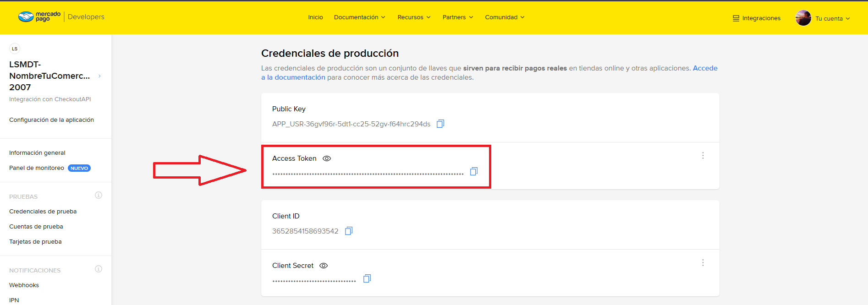Open Cuentas de prueba
The width and height of the screenshot is (868, 305).
tap(36, 227)
